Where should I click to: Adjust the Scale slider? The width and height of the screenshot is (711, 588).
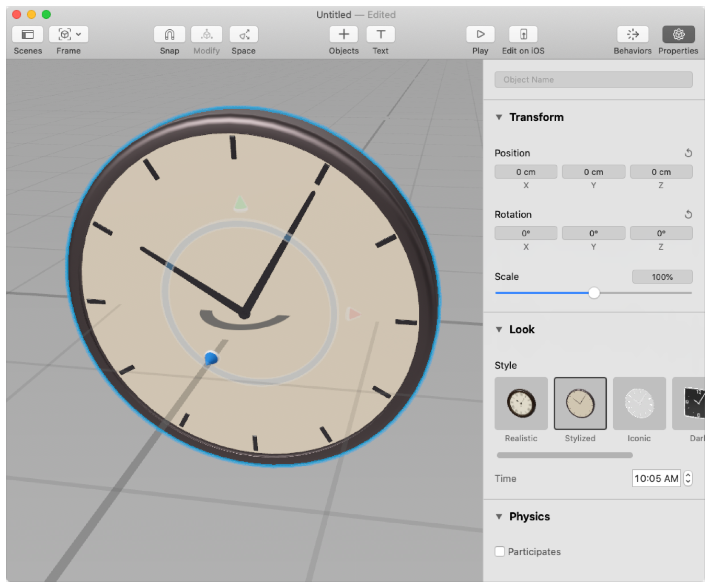594,293
